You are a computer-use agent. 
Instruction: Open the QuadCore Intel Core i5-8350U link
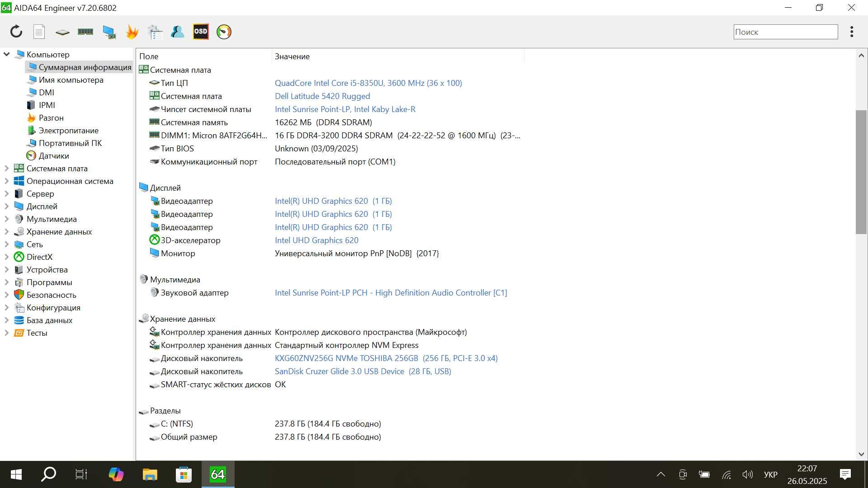pyautogui.click(x=368, y=83)
